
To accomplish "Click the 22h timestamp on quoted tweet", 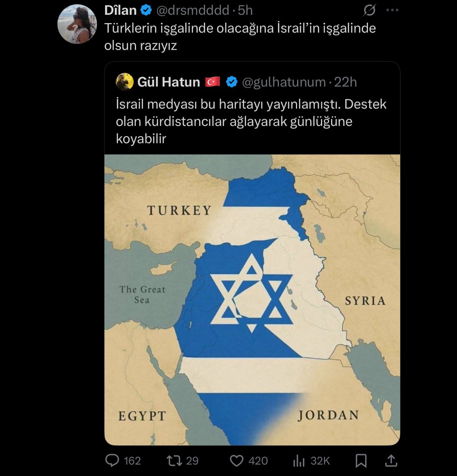I will tap(345, 82).
